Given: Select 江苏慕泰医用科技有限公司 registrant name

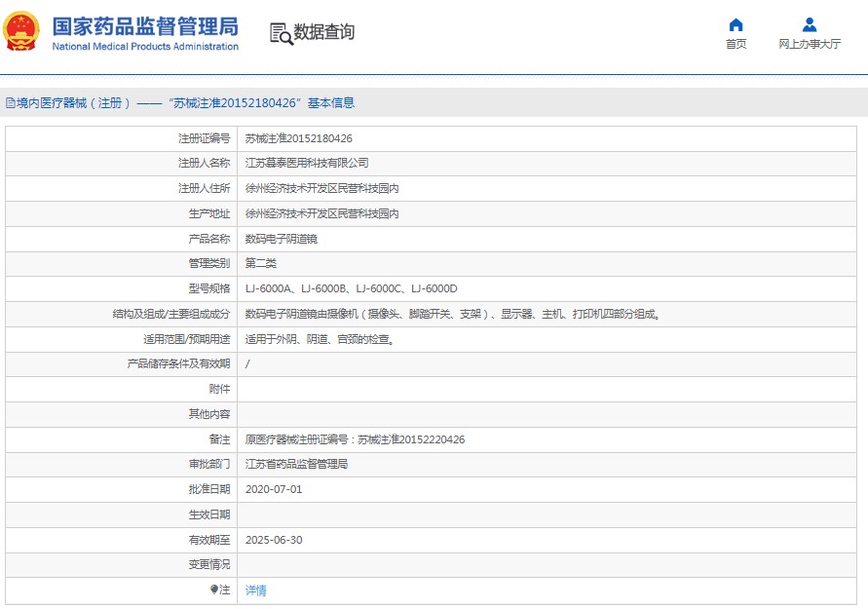Looking at the screenshot, I should pyautogui.click(x=307, y=163).
